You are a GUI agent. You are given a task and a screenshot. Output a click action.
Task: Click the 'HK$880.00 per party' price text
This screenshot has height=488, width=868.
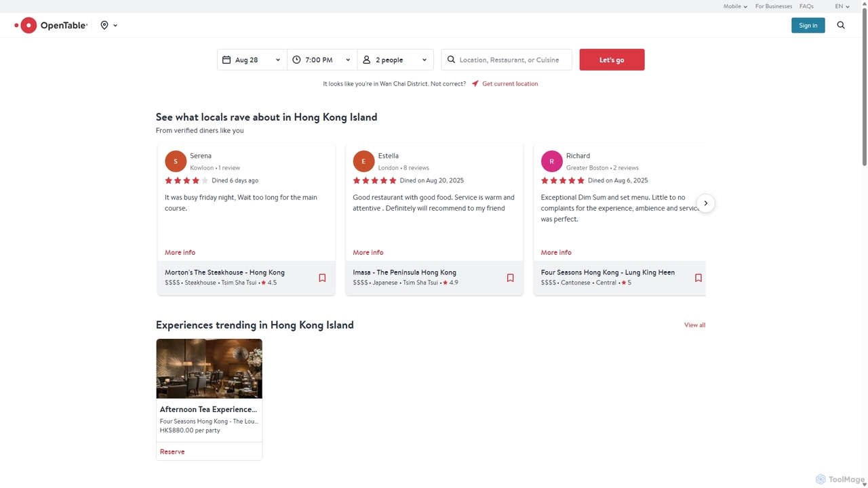190,430
